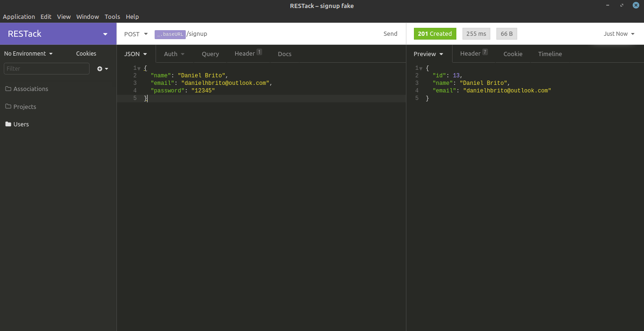
Task: Click the response email value
Action: (507, 91)
